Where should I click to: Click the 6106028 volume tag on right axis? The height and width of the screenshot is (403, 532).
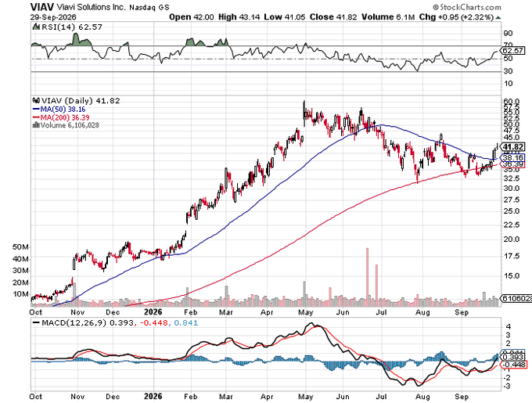(x=515, y=298)
